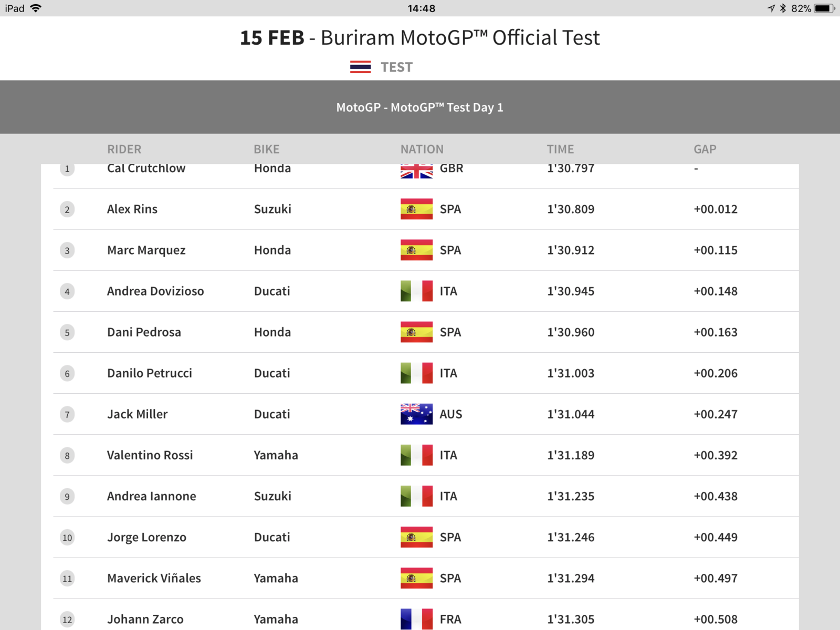
Task: Open Valentino Rossi rider name
Action: 150,455
